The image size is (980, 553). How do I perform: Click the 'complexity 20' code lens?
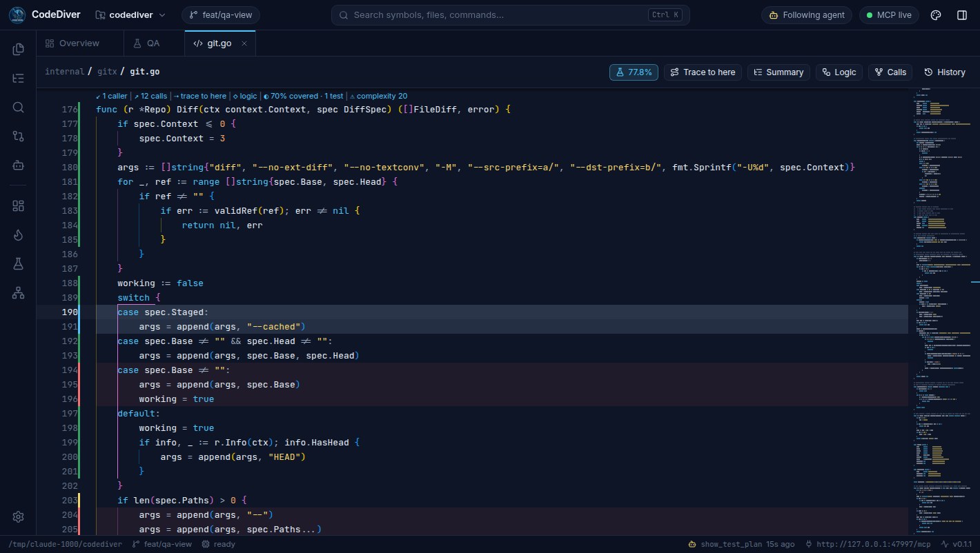(379, 97)
